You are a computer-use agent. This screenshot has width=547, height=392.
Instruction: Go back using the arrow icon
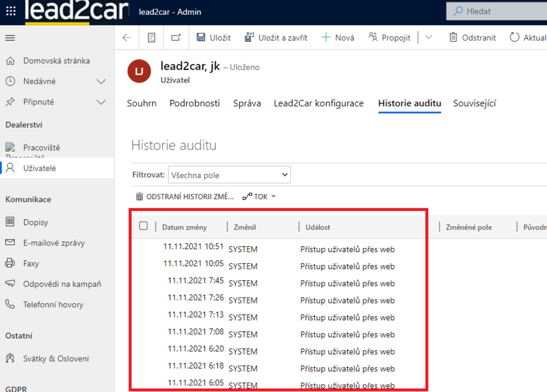[x=127, y=37]
